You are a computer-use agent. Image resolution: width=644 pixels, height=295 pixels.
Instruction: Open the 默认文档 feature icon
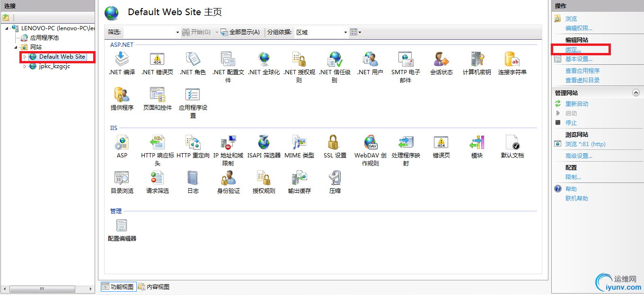coord(512,142)
